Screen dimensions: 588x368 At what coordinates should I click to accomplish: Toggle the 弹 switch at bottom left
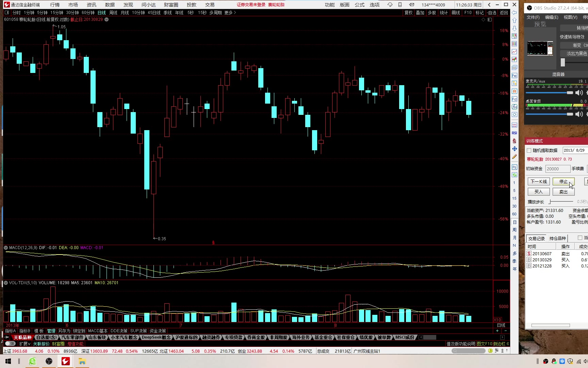point(10,344)
